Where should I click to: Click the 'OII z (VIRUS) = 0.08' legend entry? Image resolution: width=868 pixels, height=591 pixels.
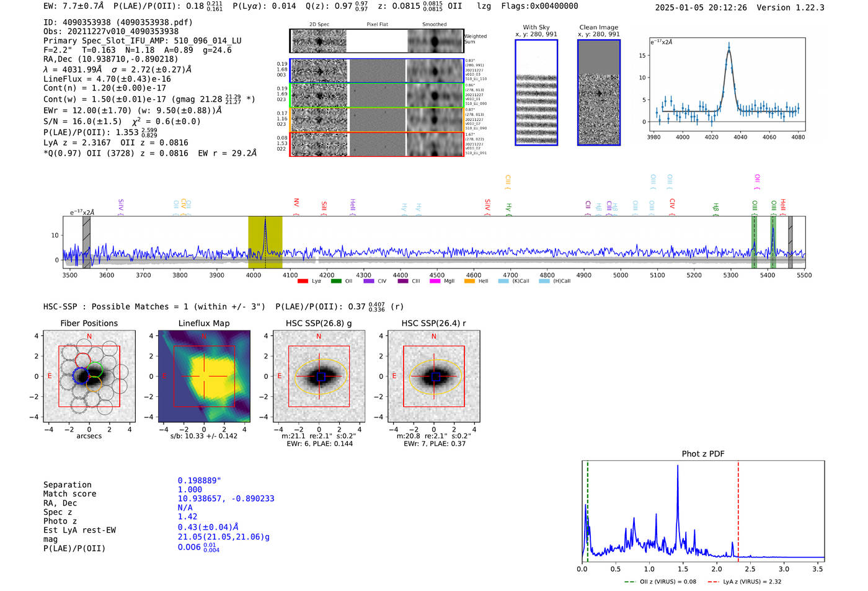pos(660,582)
